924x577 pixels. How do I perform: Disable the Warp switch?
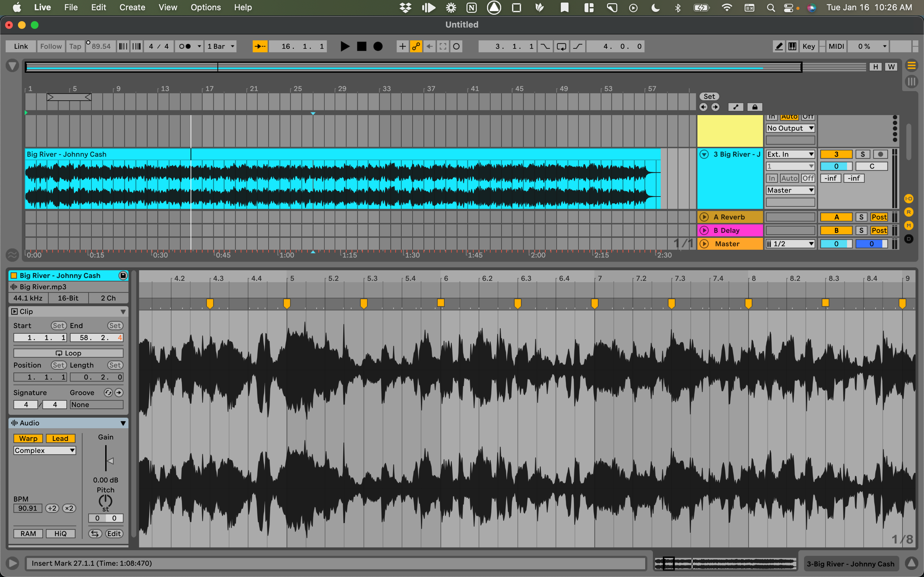28,439
